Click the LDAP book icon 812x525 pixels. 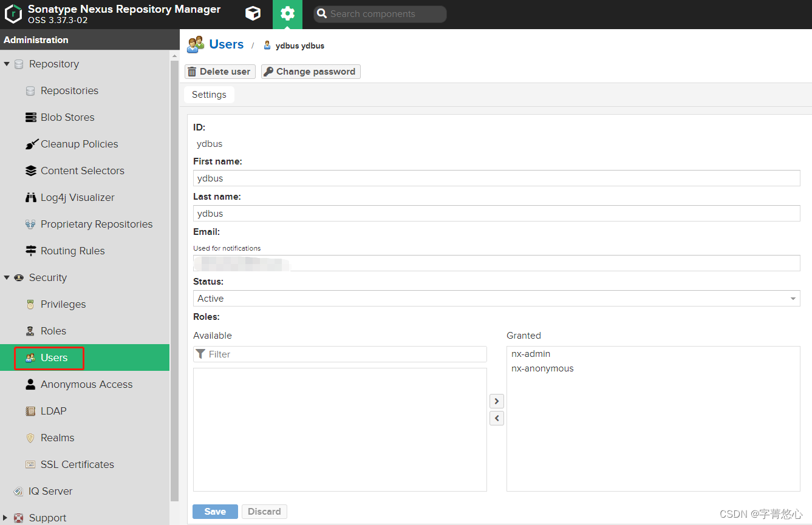(x=30, y=412)
